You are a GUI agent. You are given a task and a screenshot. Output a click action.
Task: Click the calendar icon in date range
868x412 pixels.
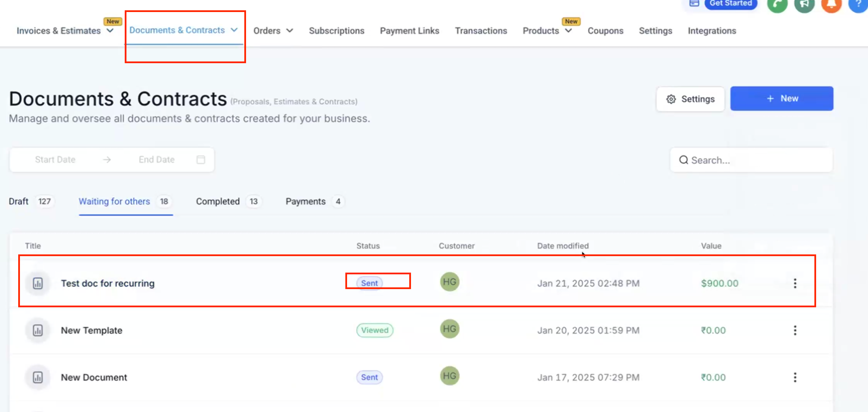201,160
